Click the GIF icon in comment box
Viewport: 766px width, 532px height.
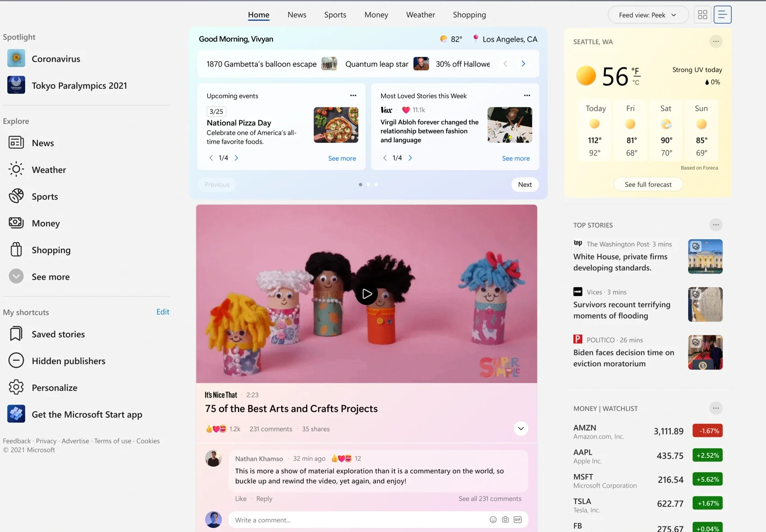[x=518, y=519]
